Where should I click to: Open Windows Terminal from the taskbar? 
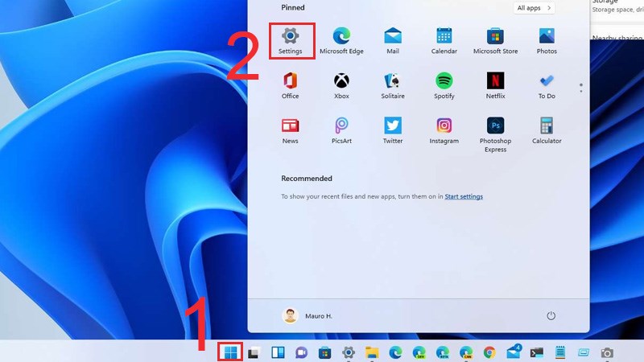tap(536, 352)
